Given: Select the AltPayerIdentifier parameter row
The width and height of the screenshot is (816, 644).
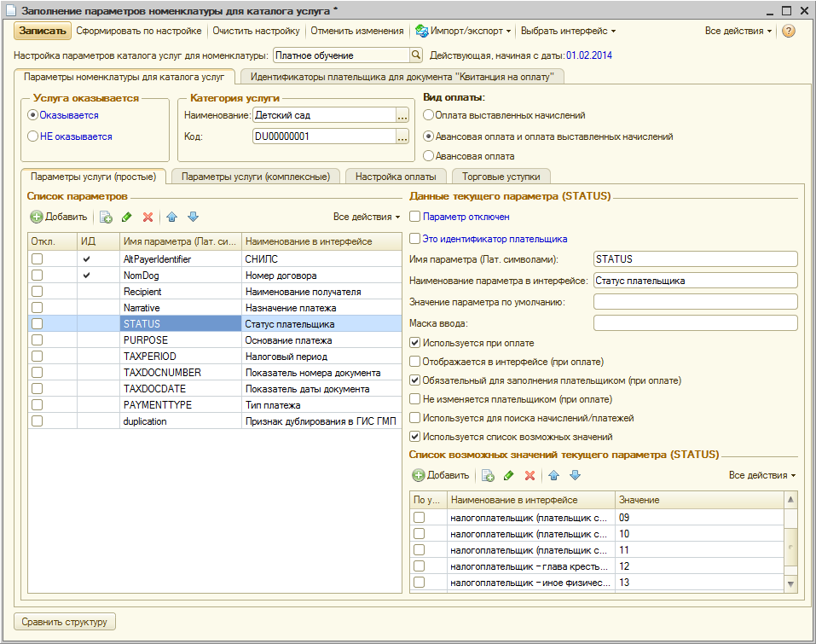Looking at the screenshot, I should click(x=215, y=259).
